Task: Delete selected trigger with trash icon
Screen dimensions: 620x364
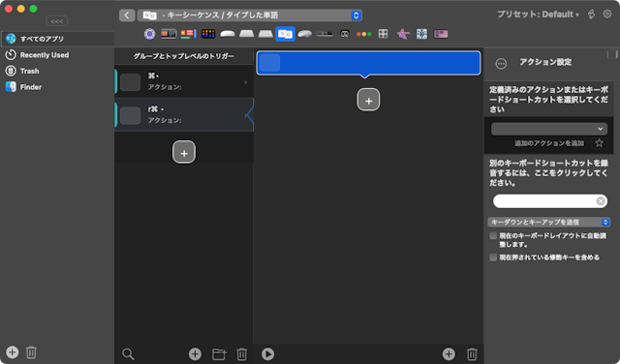Action: point(241,354)
